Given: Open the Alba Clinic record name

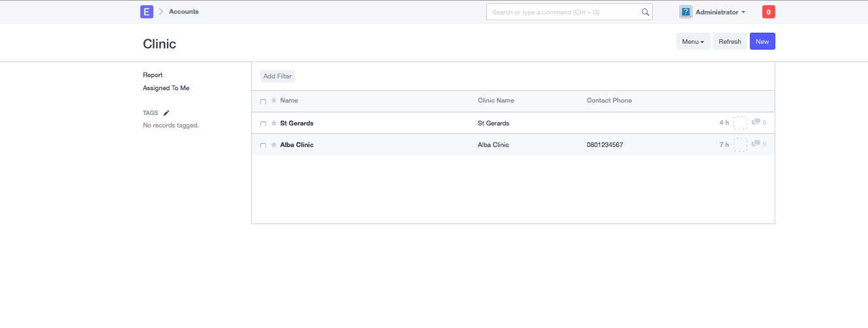Looking at the screenshot, I should point(297,144).
